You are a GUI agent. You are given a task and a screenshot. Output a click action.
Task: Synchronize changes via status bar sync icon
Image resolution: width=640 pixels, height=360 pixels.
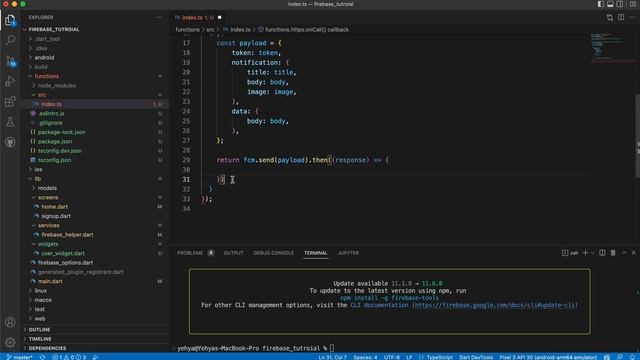click(x=42, y=357)
